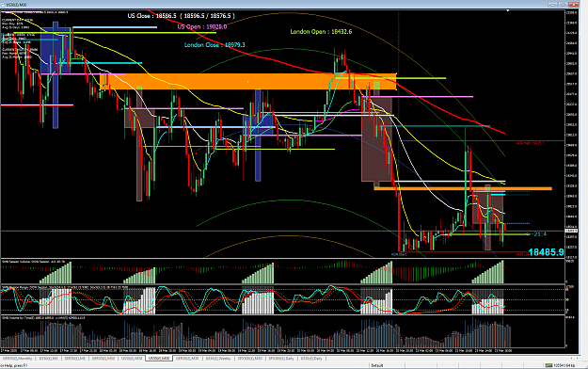588x369 pixels.
Task: Switch to the US30 M5 chart tab
Action: [x=48, y=359]
